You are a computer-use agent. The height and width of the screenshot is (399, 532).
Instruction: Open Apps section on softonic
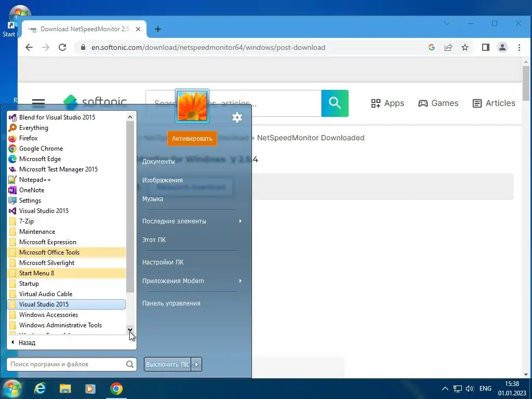point(388,103)
